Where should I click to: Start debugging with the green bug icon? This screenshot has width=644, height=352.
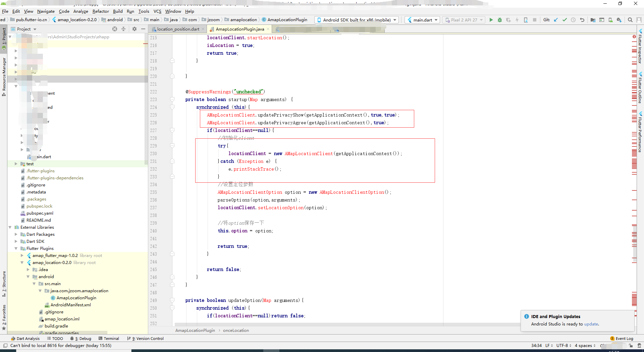[x=500, y=20]
